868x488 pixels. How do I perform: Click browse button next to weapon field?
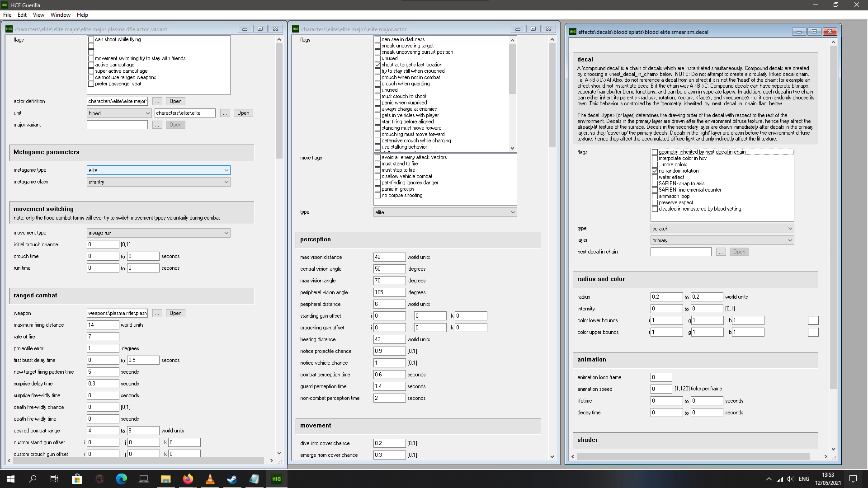(x=157, y=313)
